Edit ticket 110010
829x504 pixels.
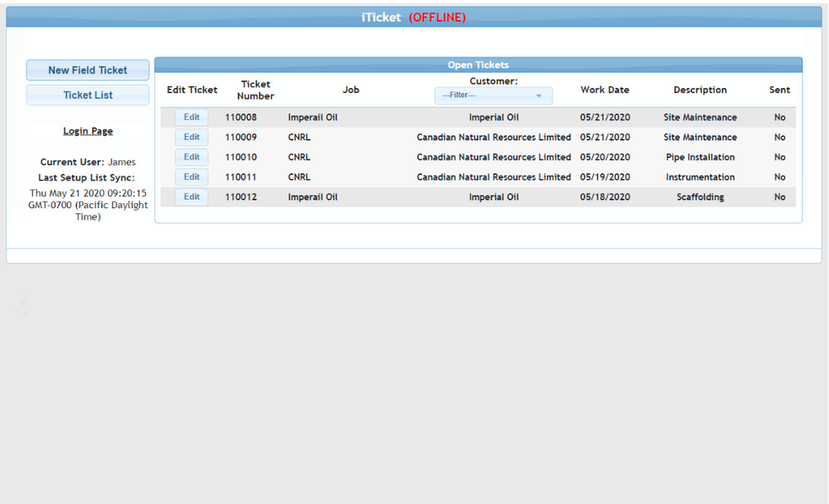(191, 157)
